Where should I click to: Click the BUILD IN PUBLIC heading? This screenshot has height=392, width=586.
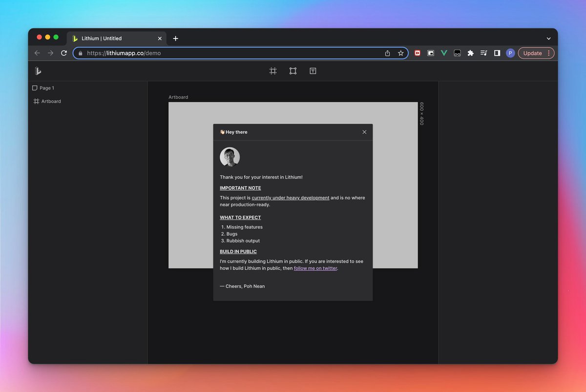pyautogui.click(x=238, y=251)
